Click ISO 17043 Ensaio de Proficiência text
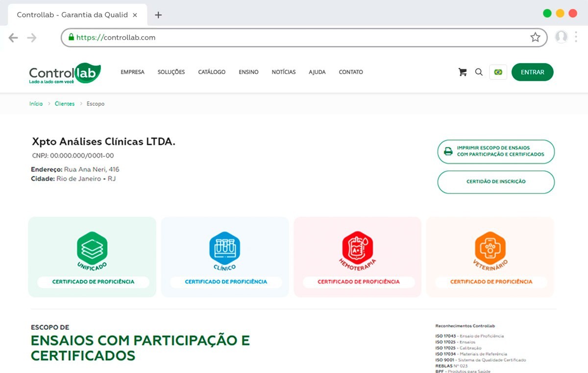Viewport: 588px width, 373px height. coord(469,336)
